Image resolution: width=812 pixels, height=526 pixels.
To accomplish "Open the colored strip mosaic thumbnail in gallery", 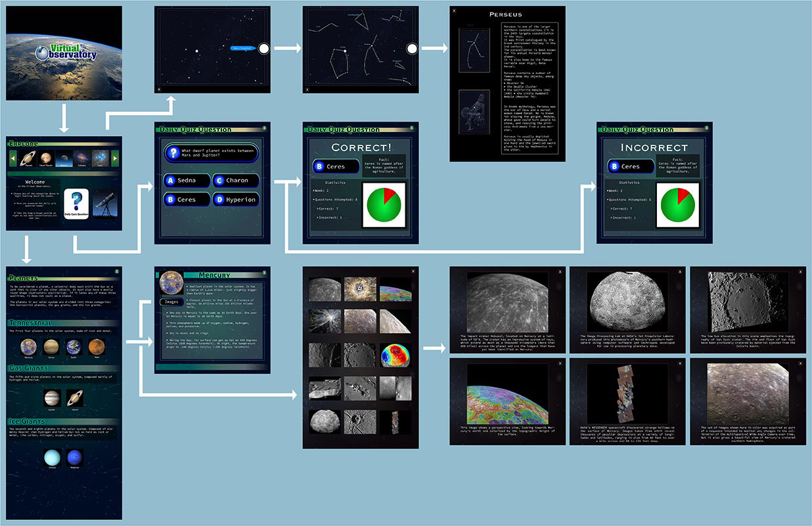I will (x=395, y=421).
